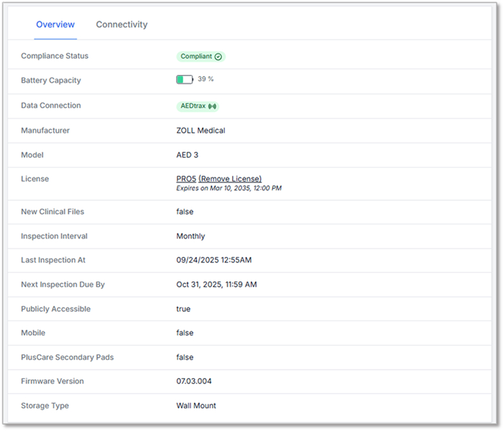Click the Next Inspection Due By date
The width and height of the screenshot is (504, 431).
217,285
